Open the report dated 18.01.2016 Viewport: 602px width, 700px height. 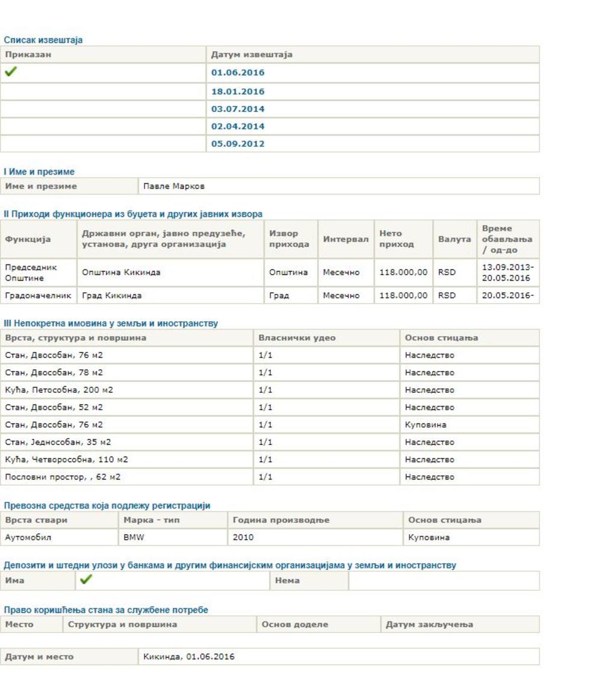point(237,92)
